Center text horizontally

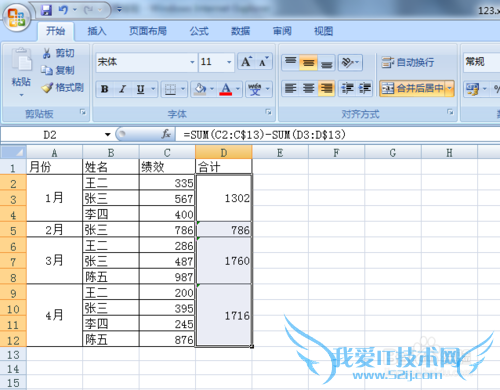pyautogui.click(x=308, y=89)
